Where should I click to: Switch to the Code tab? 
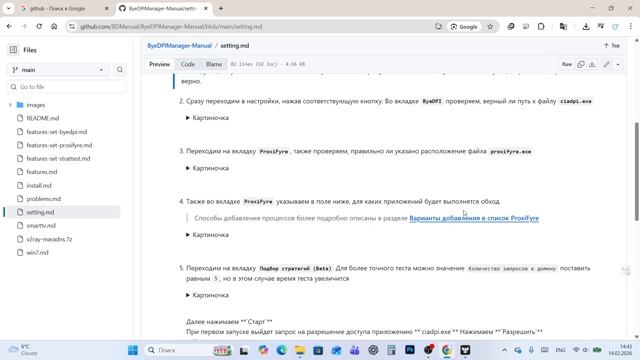(188, 64)
